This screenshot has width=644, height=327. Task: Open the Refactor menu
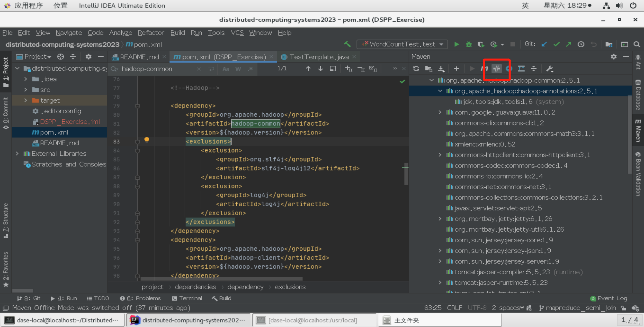pos(151,33)
